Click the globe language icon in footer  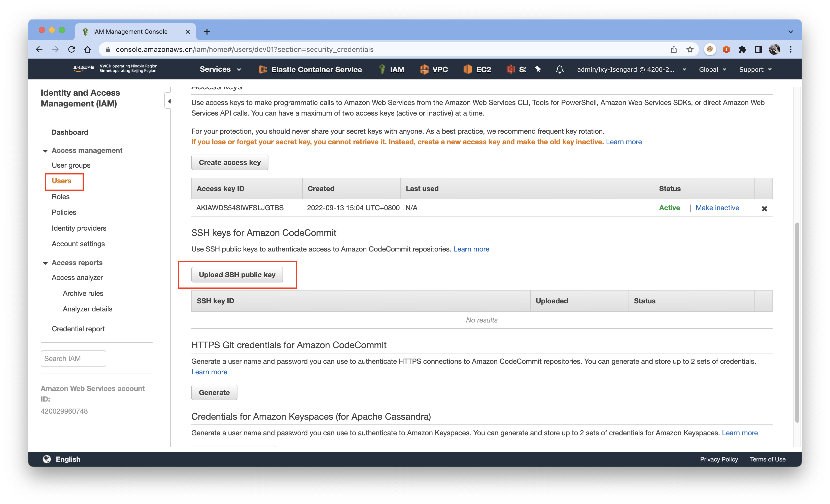click(x=47, y=459)
